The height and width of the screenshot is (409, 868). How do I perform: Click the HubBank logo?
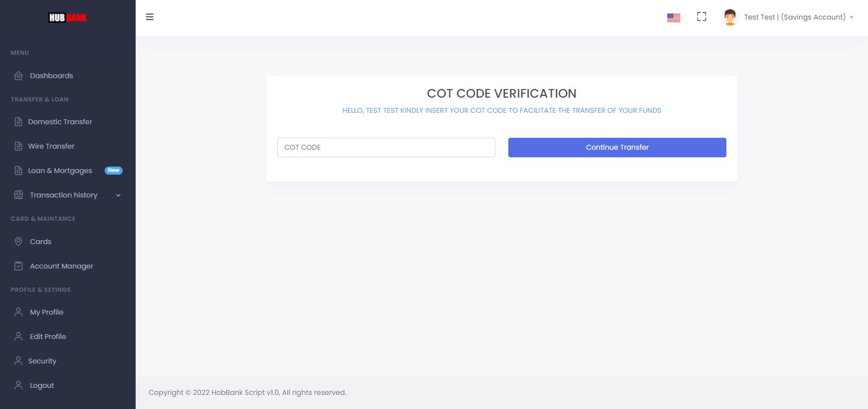[x=67, y=17]
